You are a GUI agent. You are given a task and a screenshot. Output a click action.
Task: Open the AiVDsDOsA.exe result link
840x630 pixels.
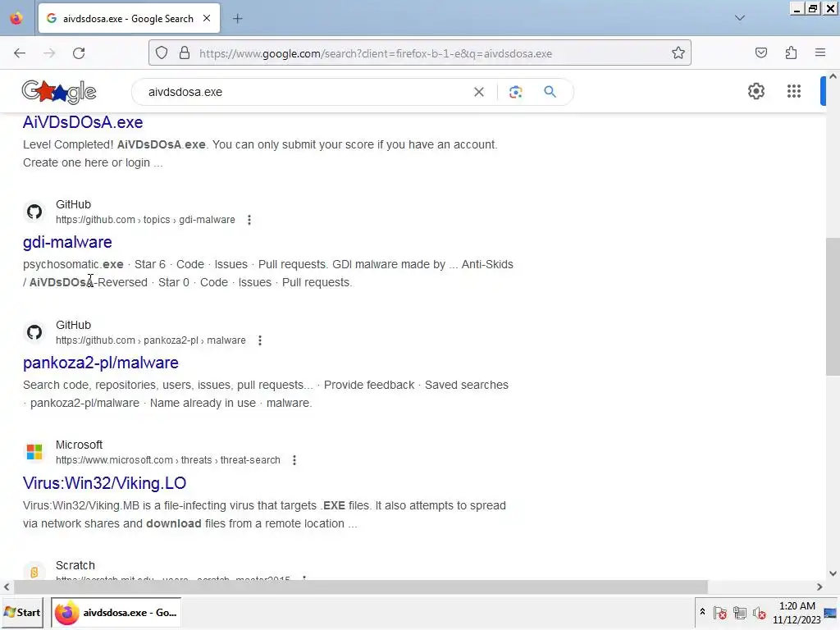83,123
